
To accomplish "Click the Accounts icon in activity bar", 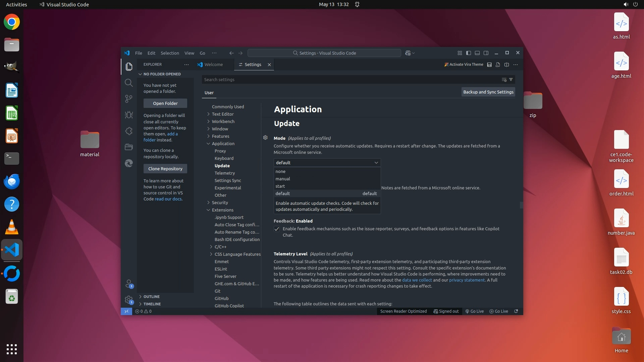I will coord(128,284).
